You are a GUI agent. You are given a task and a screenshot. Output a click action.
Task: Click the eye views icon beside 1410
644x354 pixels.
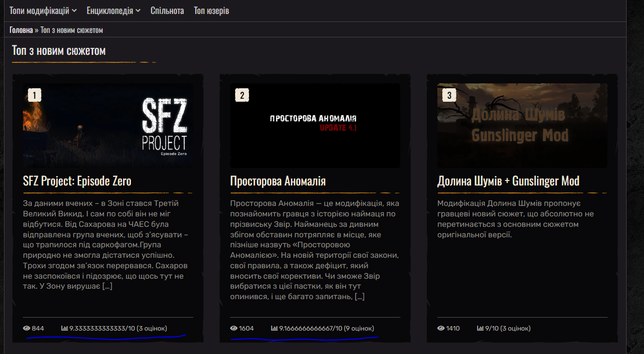(x=441, y=329)
